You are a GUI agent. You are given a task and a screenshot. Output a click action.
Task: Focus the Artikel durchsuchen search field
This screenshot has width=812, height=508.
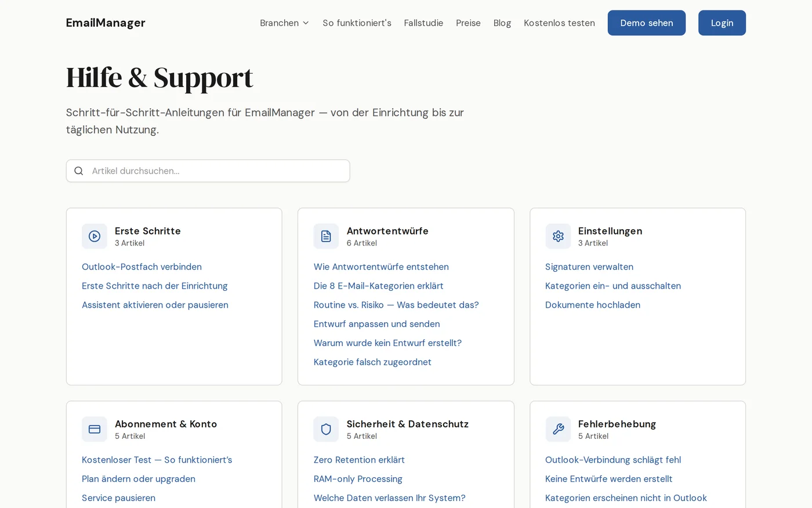pos(208,171)
